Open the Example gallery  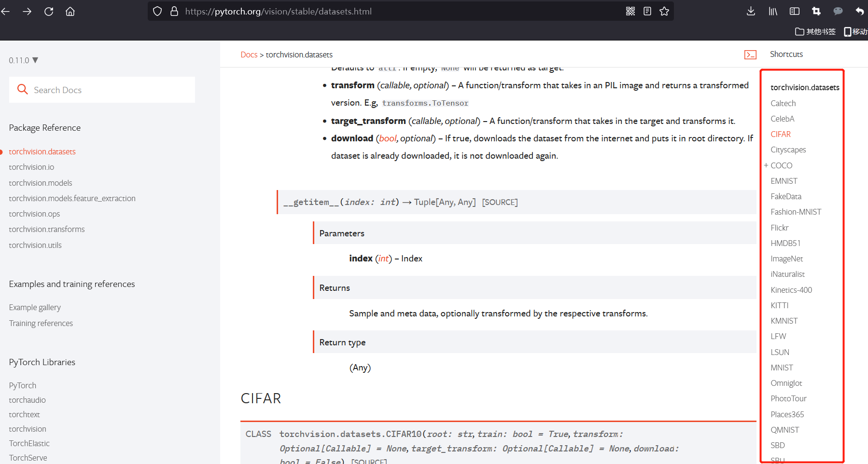point(35,307)
